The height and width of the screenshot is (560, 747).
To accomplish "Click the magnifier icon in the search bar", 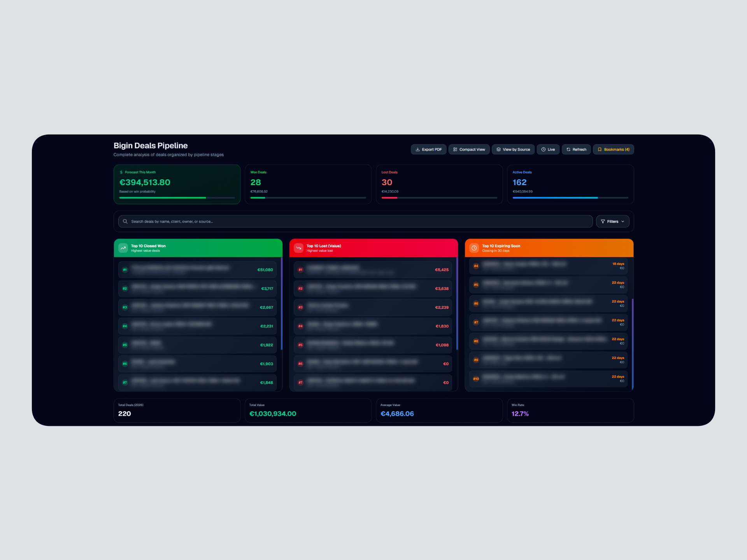I will 125,221.
